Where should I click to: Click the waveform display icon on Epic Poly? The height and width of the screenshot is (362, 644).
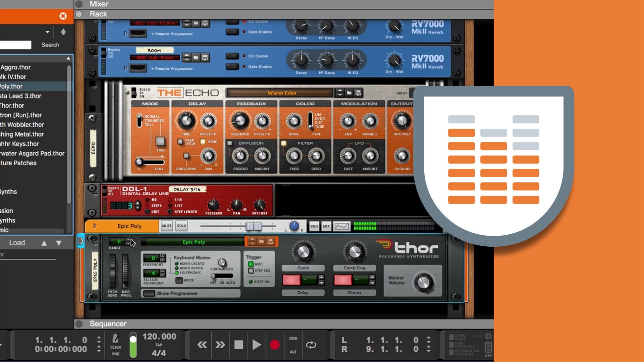click(340, 226)
